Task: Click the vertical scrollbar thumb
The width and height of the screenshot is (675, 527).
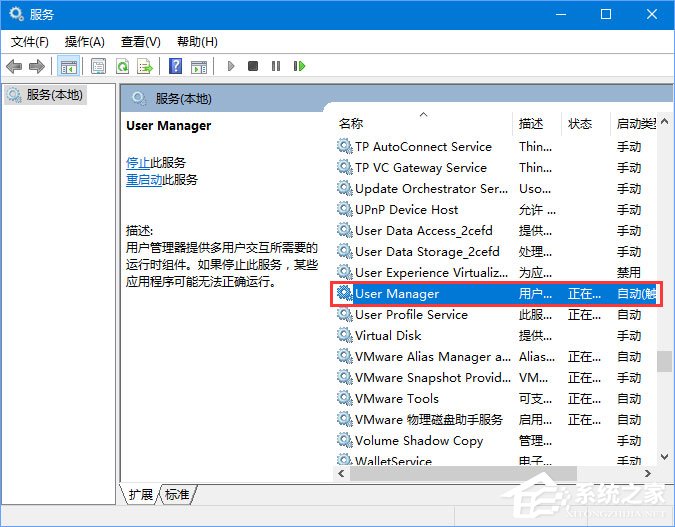Action: click(665, 361)
